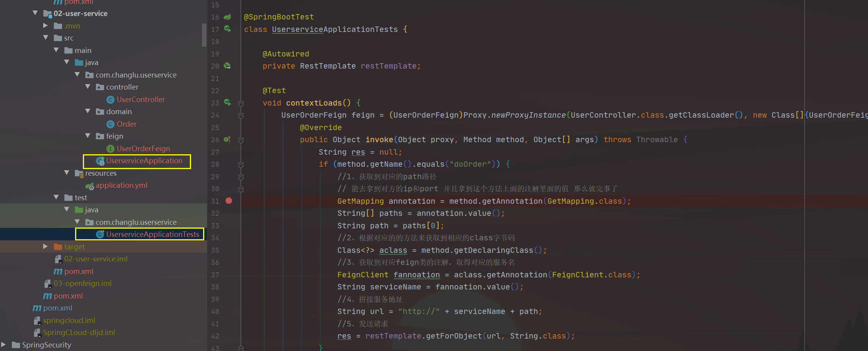Select UserserviceApplication in the tree
This screenshot has width=868, height=351.
pyautogui.click(x=144, y=161)
